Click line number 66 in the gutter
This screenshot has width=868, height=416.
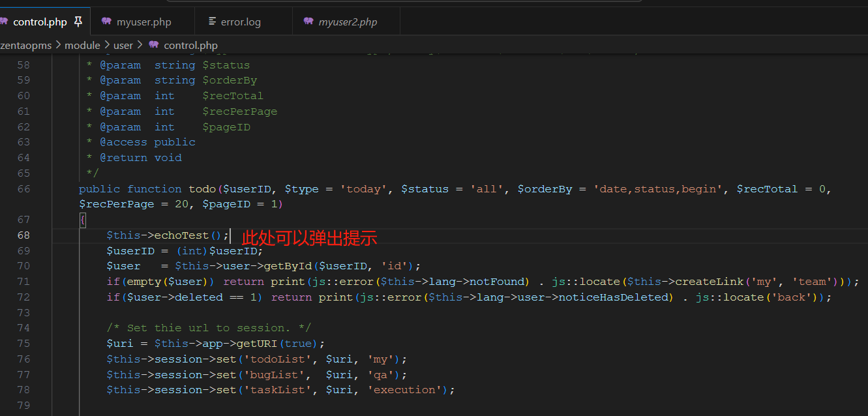(23, 189)
